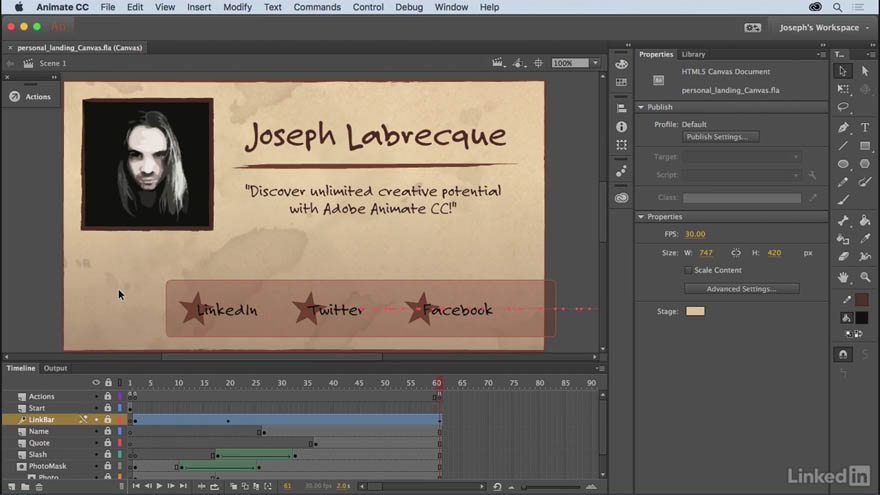Viewport: 880px width, 495px height.
Task: Open the Timeline panel options menu
Action: [x=600, y=368]
